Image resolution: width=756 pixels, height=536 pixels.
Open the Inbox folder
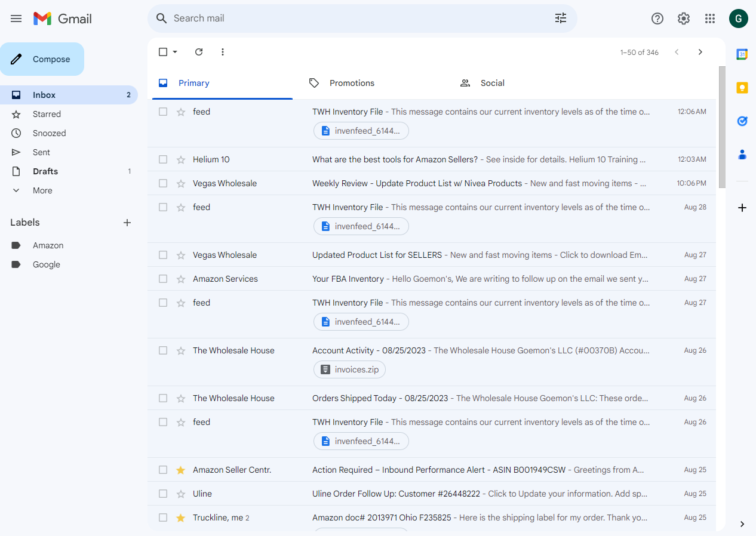[69, 95]
